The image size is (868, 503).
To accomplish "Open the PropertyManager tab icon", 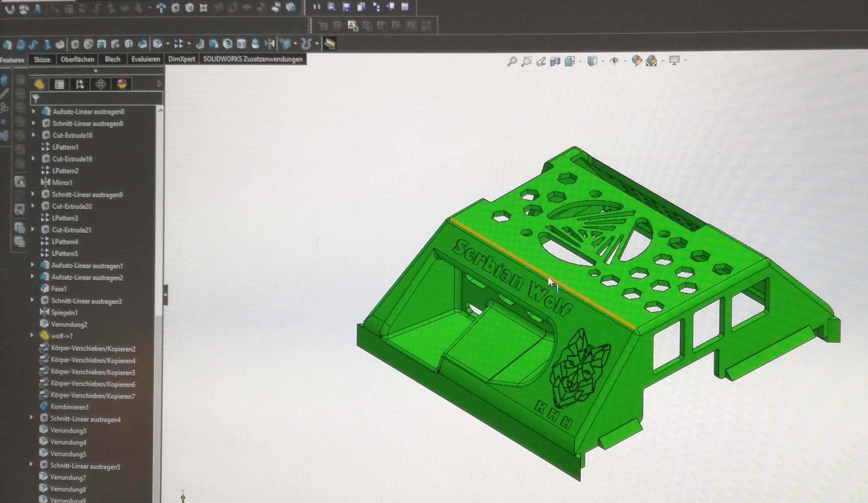I will coord(59,84).
